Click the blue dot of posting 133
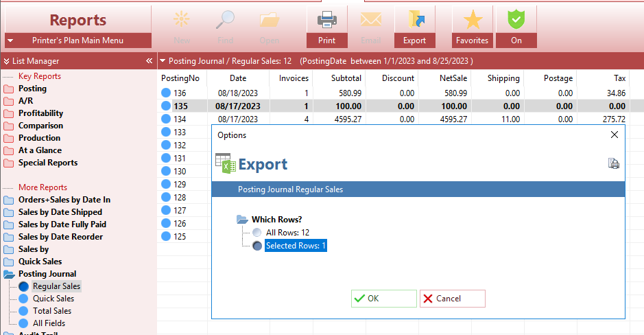644x335 pixels. 166,132
